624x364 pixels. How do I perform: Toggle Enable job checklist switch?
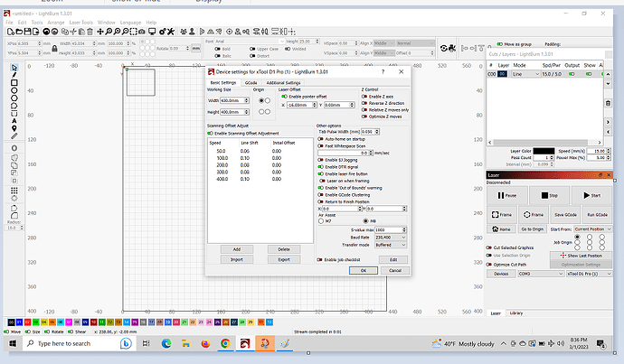tap(319, 259)
